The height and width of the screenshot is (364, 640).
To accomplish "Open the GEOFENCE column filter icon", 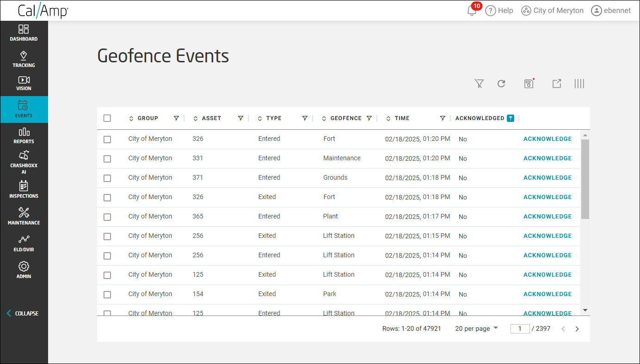I will pos(369,118).
